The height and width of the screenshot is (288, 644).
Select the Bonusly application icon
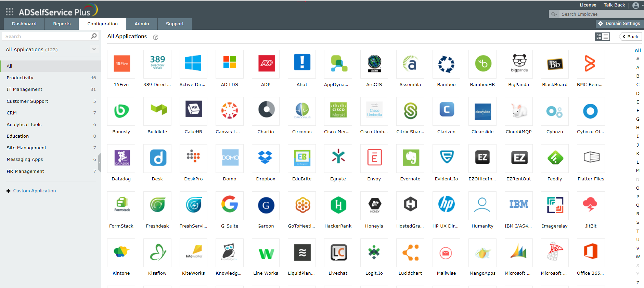121,111
